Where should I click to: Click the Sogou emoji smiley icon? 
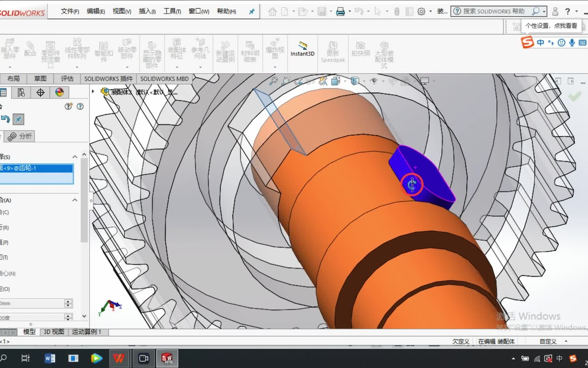pyautogui.click(x=561, y=43)
